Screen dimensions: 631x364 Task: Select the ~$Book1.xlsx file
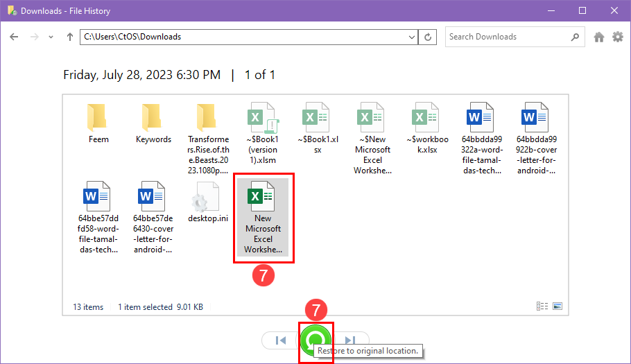pos(318,128)
